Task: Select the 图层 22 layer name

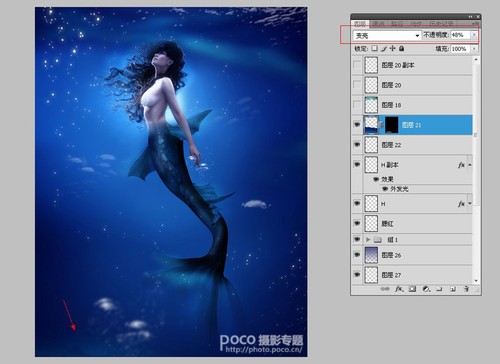Action: pyautogui.click(x=391, y=145)
